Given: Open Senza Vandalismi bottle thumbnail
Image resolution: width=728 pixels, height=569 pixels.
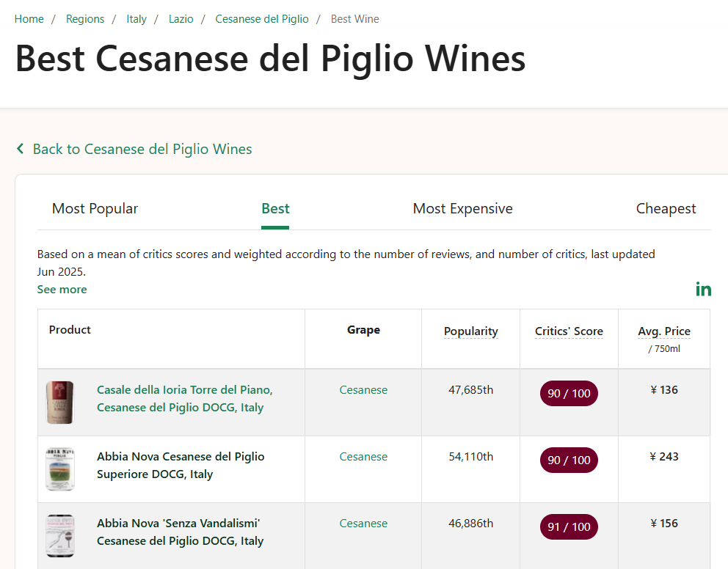Looking at the screenshot, I should coord(60,535).
